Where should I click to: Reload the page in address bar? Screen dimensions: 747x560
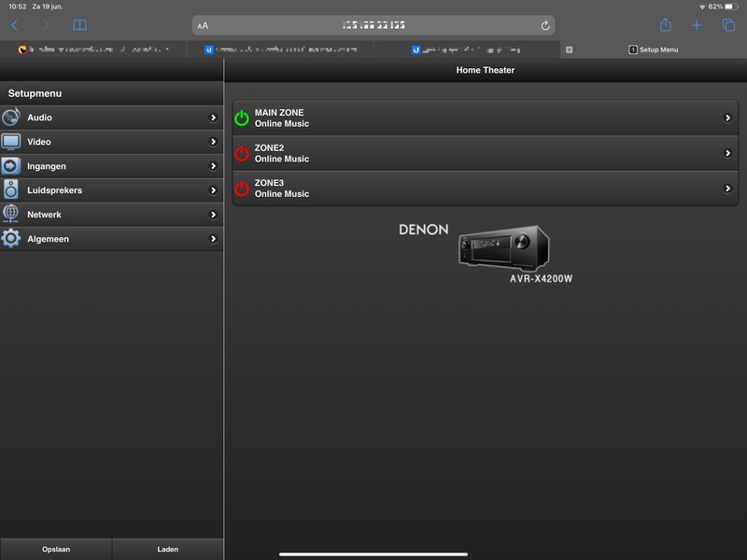(545, 26)
